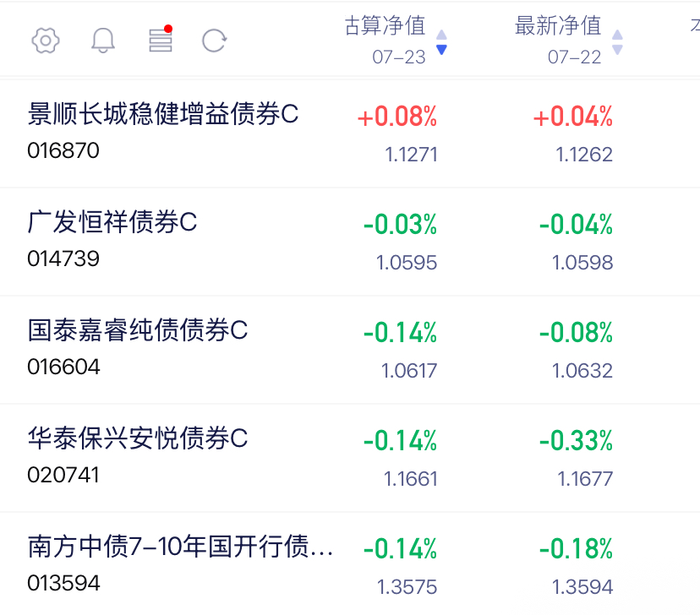
Task: Click the +0.08% estimated change
Action: pyautogui.click(x=396, y=117)
